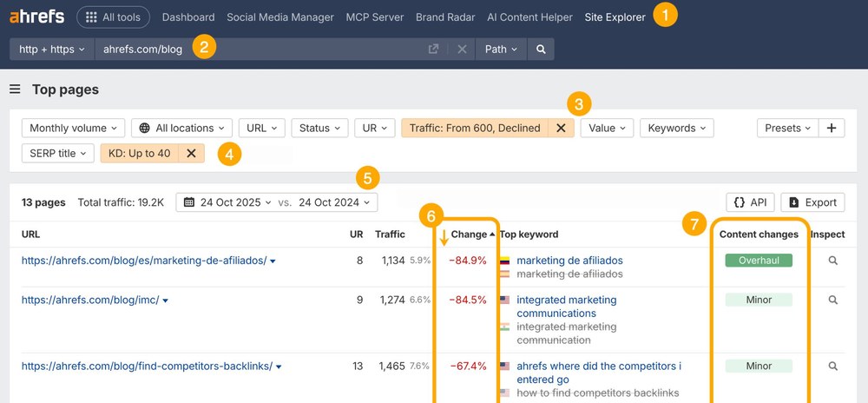Open the blog/imc URL link
This screenshot has height=403, width=868.
(90, 300)
